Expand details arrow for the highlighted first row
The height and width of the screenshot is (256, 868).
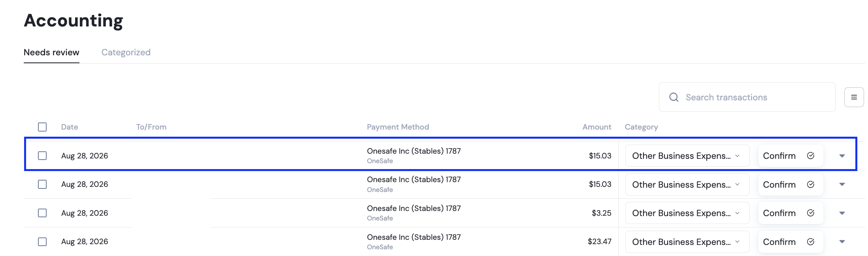point(842,156)
